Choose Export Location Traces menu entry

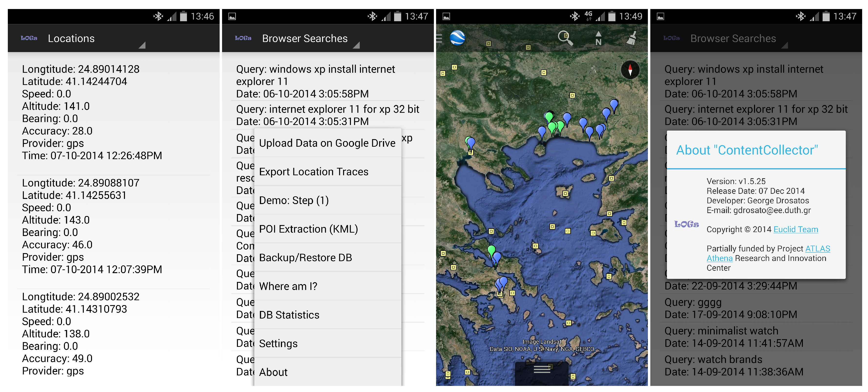(313, 172)
